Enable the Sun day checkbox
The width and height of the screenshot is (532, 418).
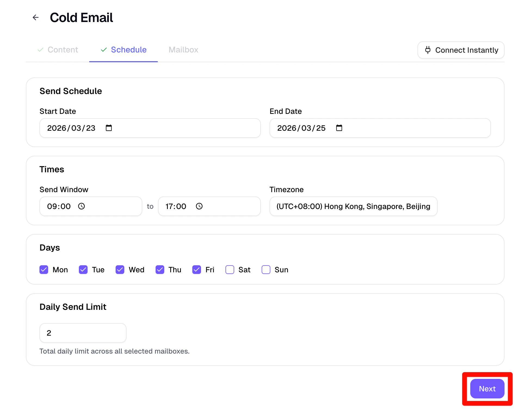coord(266,270)
